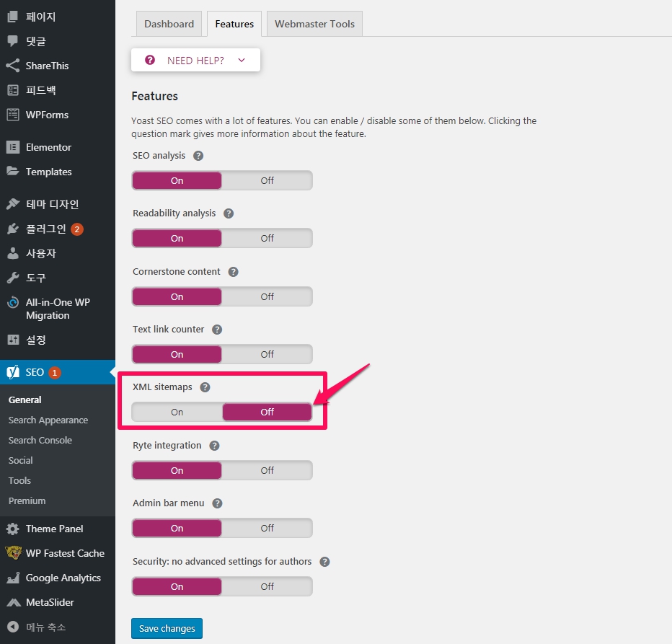The image size is (672, 644).
Task: Click the All-in-One WP Migration icon
Action: point(13,302)
